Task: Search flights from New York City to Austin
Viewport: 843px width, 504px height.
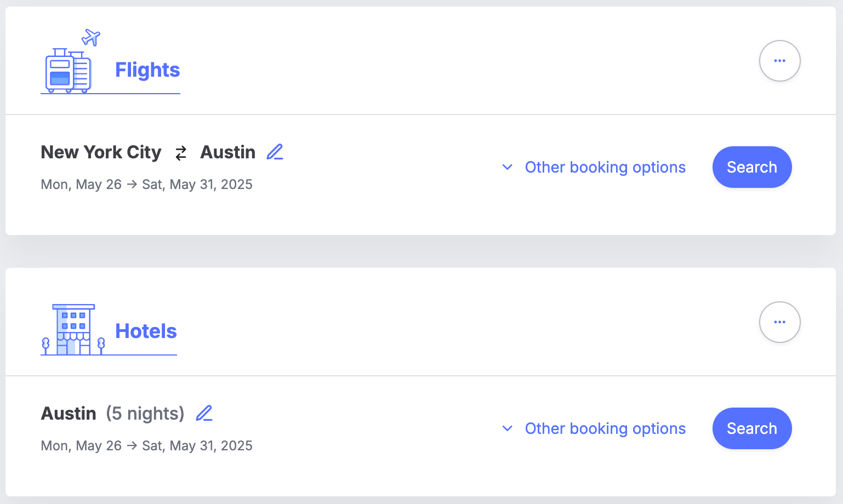Action: pos(752,167)
